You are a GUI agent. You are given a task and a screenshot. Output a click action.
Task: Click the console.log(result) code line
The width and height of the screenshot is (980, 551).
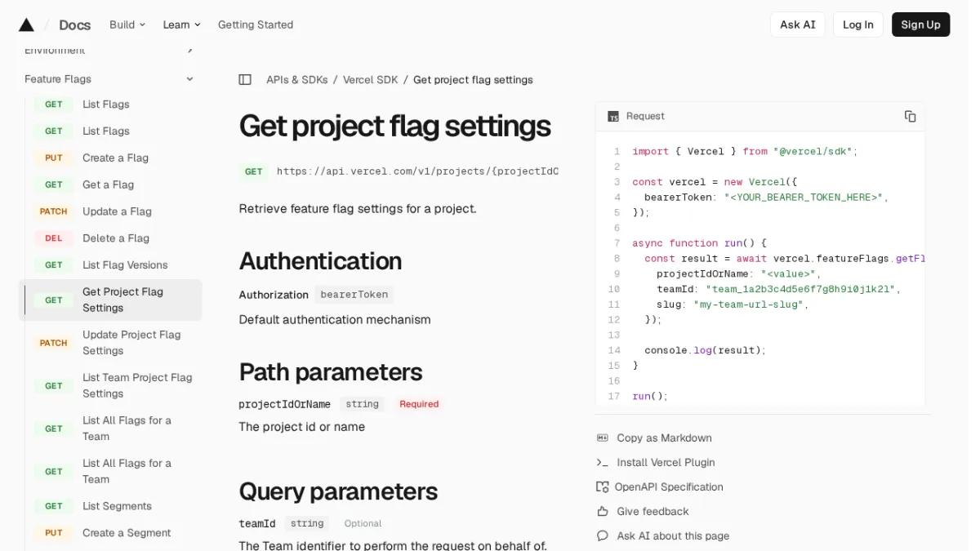pos(705,350)
